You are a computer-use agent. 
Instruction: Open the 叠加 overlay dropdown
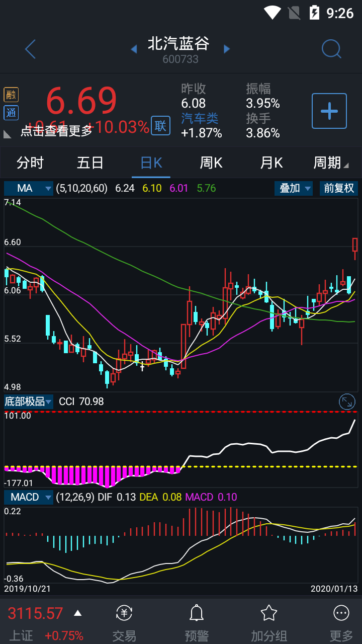[294, 188]
